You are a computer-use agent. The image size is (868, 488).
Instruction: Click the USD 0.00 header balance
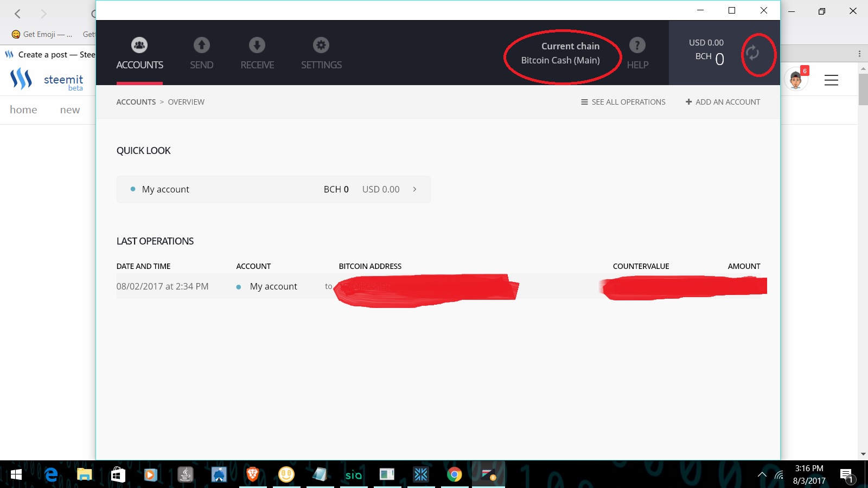tap(706, 42)
